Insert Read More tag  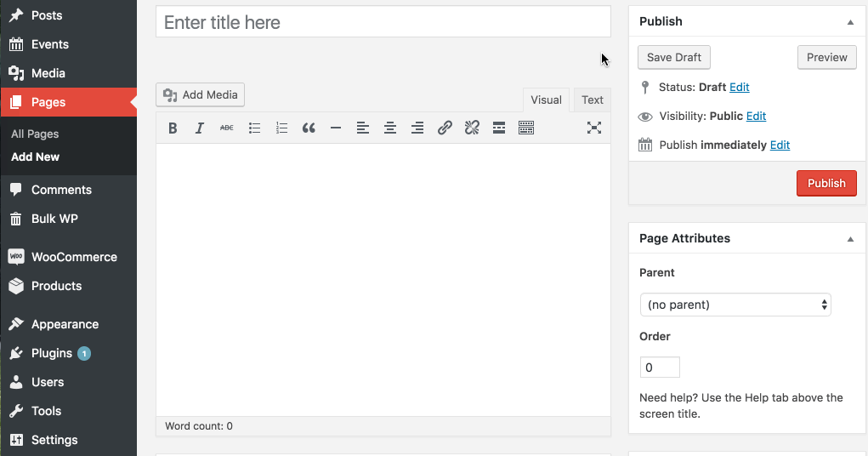tap(499, 128)
